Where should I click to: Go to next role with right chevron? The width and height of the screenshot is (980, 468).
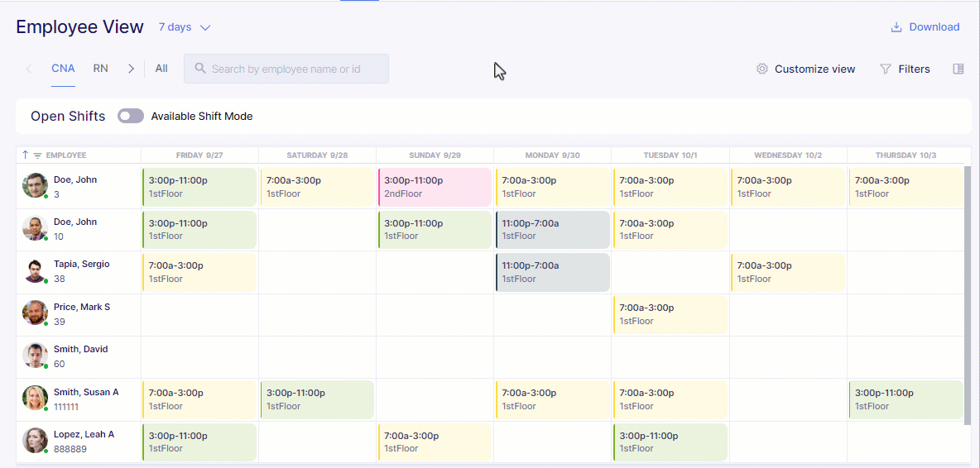131,69
